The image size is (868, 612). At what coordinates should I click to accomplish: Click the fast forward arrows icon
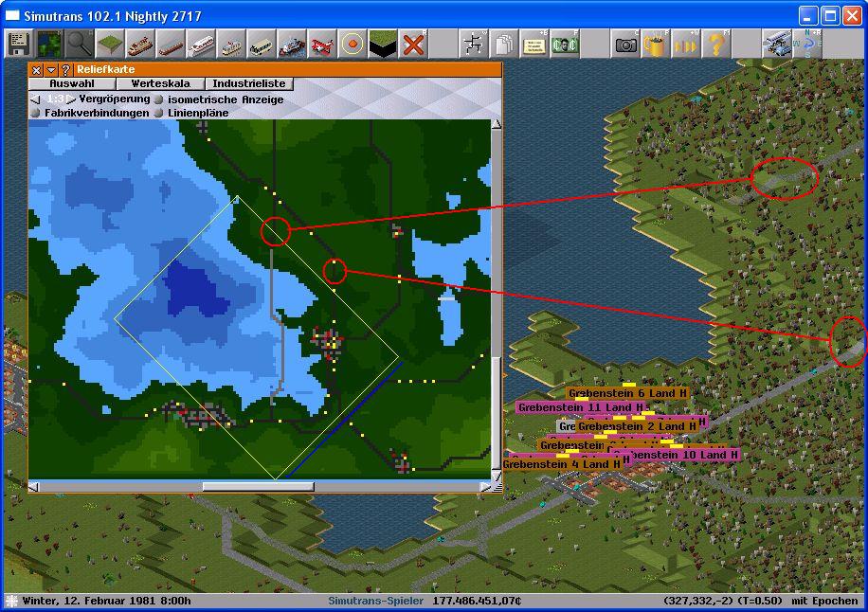click(x=686, y=44)
